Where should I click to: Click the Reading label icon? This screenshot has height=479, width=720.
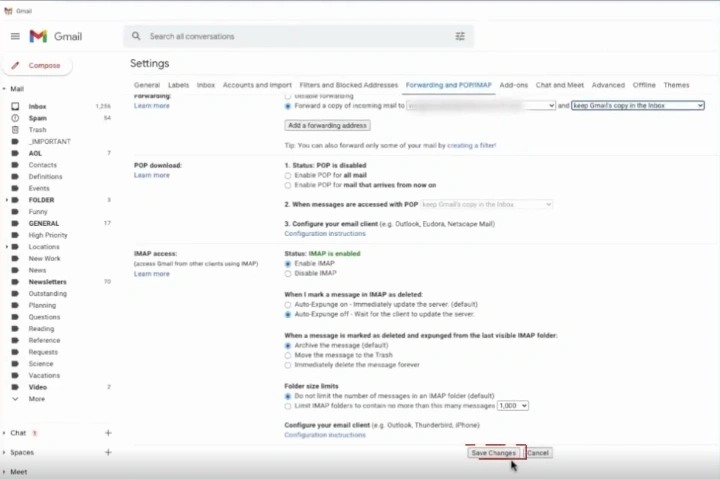pyautogui.click(x=15, y=328)
